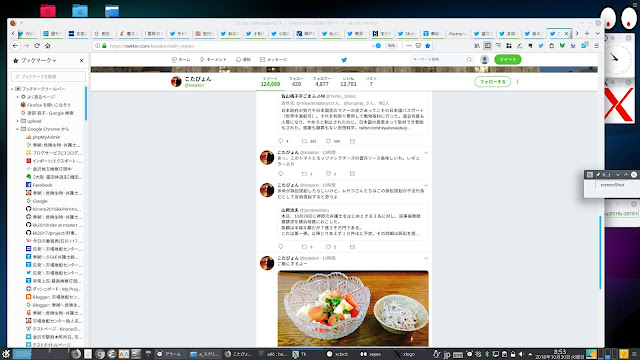The height and width of the screenshot is (360, 640).
Task: Go to the browser home page icon
Action: 48,46
